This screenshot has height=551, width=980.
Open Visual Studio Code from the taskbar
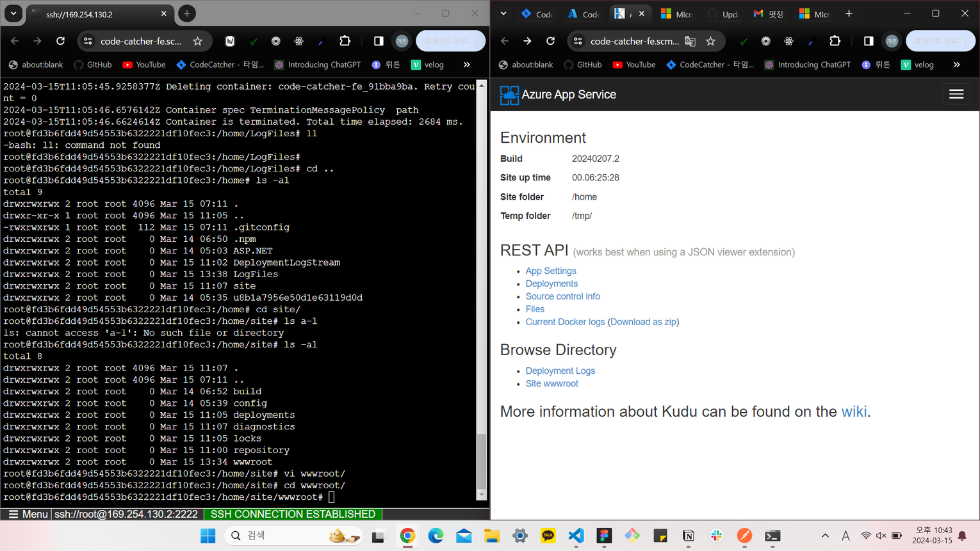(576, 536)
